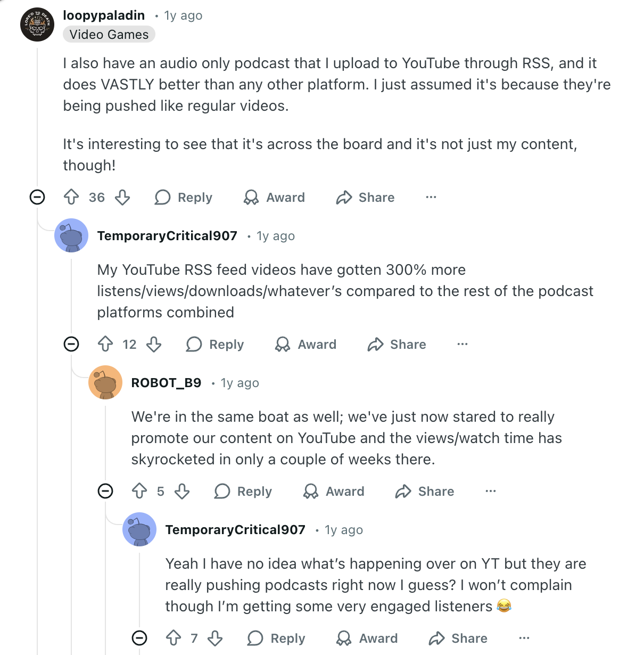Viewport: 644px width, 655px height.
Task: Reply to the very engaged listeners comment
Action: (x=277, y=638)
